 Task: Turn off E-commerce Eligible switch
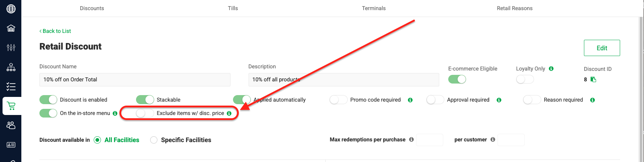(x=457, y=79)
